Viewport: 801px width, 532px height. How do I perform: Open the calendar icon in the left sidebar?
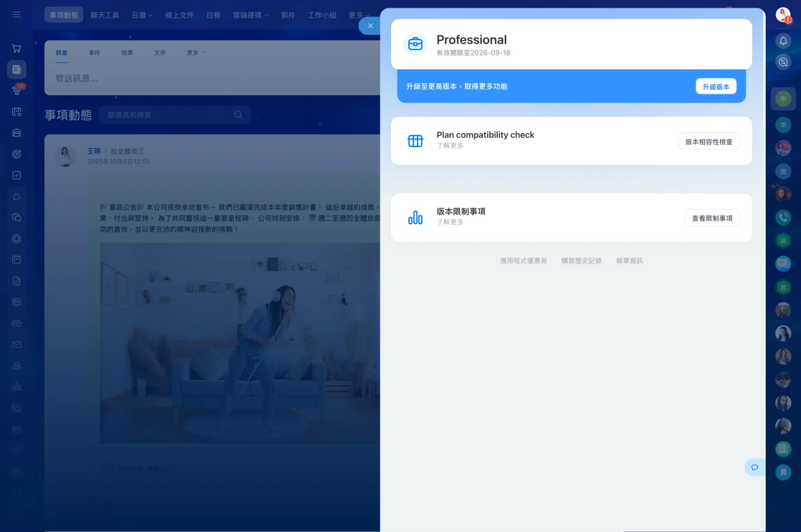[16, 111]
